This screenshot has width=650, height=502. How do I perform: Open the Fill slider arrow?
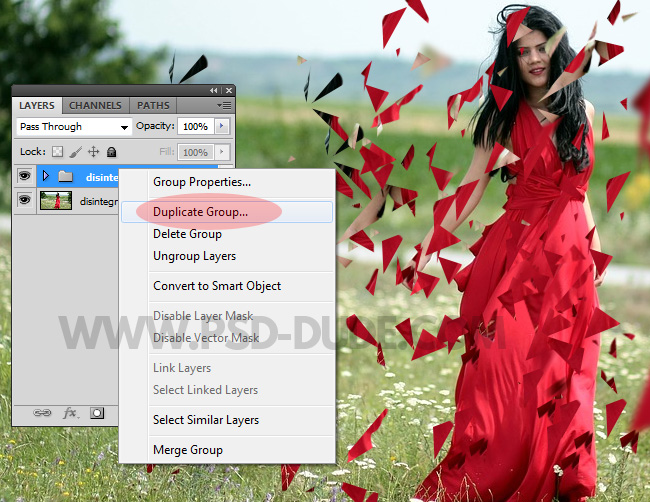[x=222, y=152]
